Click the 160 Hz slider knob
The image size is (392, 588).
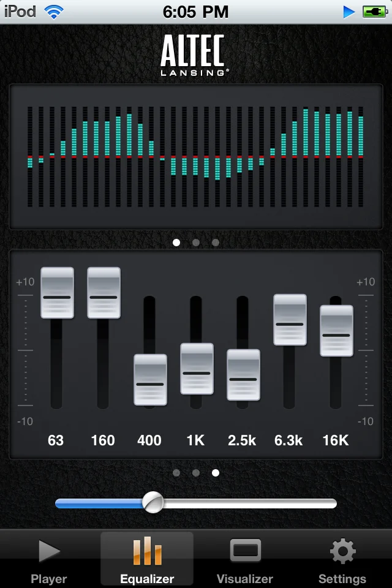104,293
